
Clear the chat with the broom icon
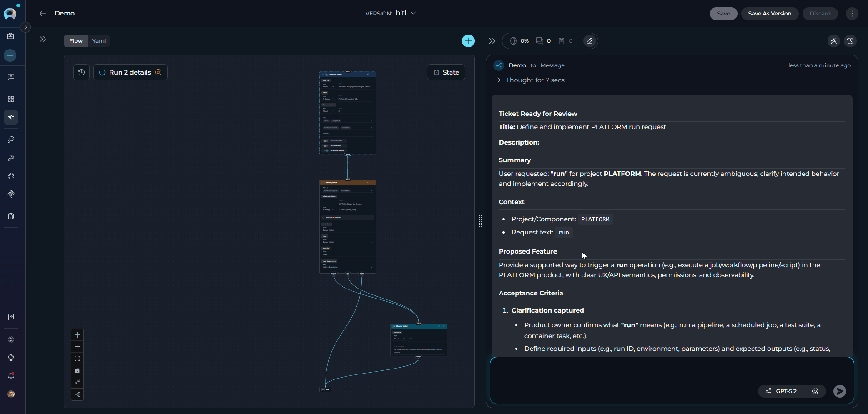pos(833,41)
